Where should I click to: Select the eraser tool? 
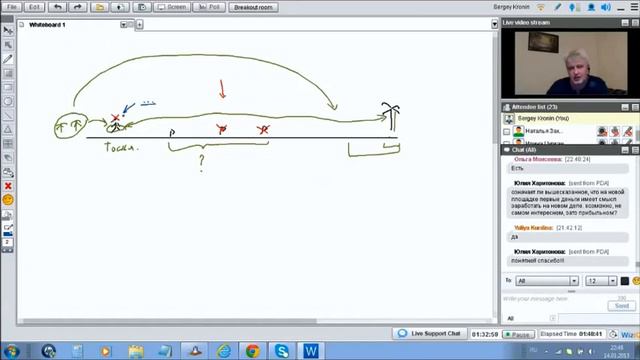(8, 158)
